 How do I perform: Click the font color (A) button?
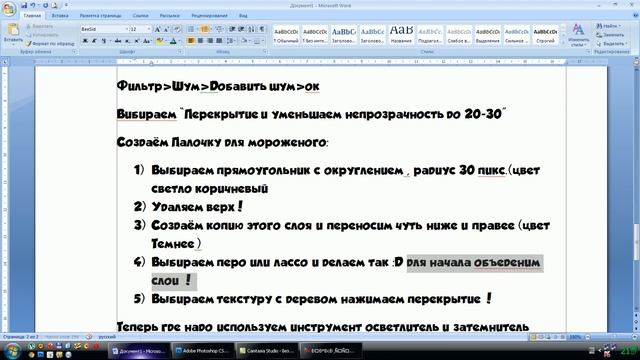pyautogui.click(x=173, y=41)
